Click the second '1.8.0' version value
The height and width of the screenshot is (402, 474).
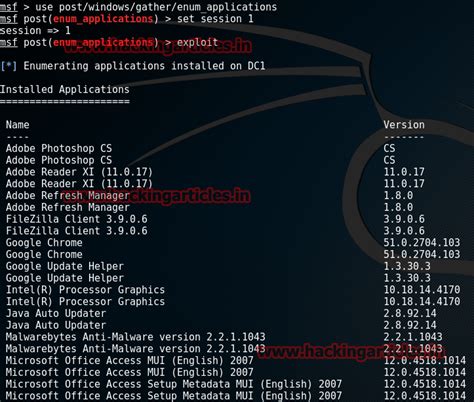398,207
